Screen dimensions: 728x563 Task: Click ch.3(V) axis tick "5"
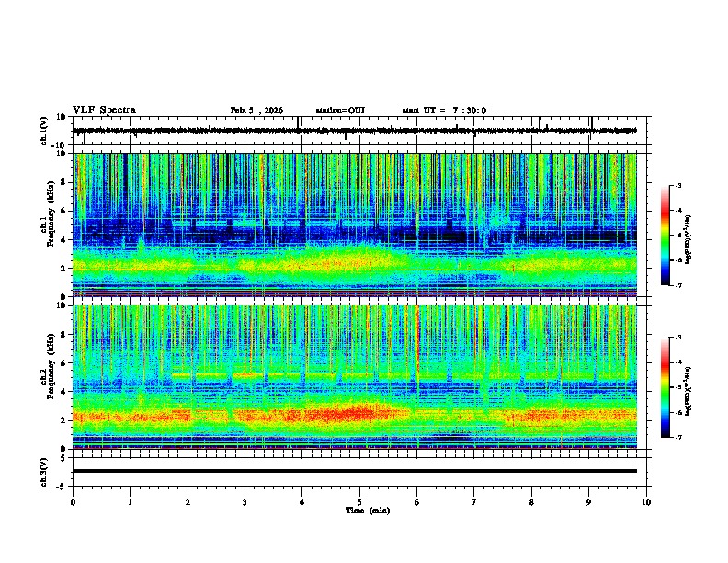pos(64,458)
